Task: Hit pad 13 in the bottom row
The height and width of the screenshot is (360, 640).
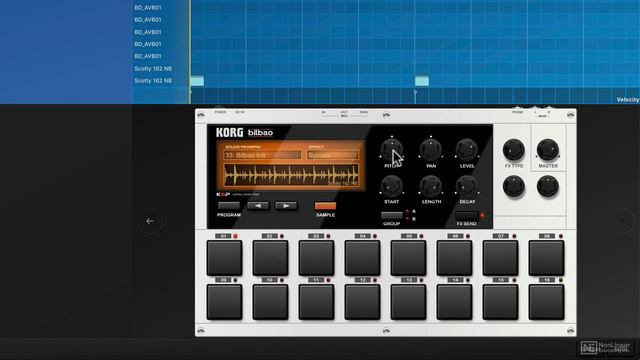Action: tap(408, 302)
